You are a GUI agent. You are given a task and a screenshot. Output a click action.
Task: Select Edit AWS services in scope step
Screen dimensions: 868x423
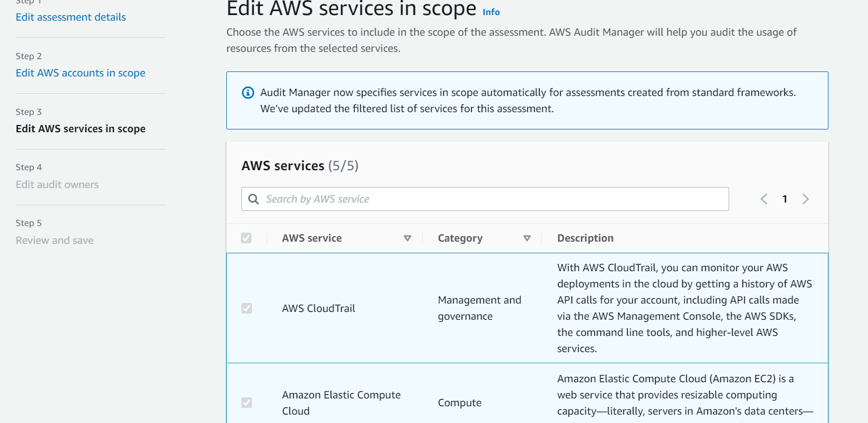coord(80,129)
